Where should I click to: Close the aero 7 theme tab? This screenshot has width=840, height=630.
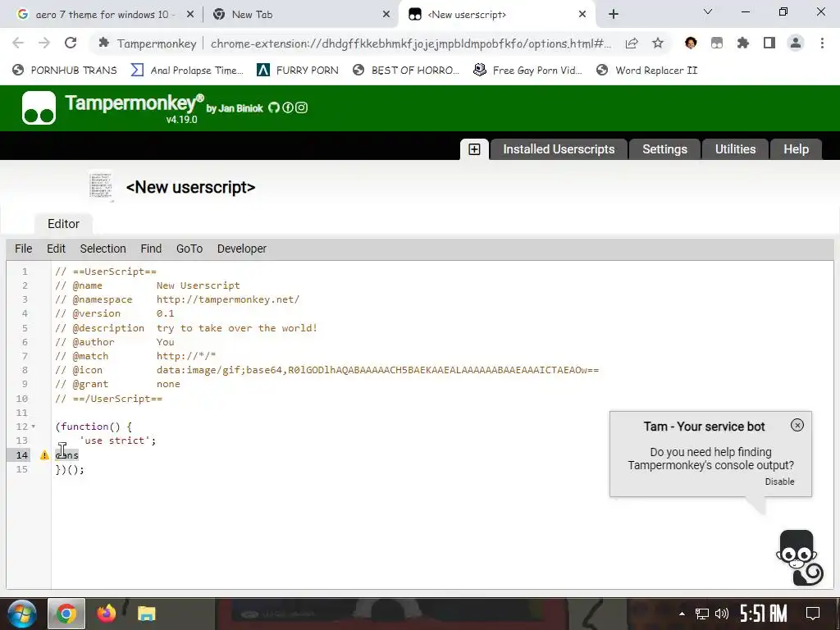[190, 15]
